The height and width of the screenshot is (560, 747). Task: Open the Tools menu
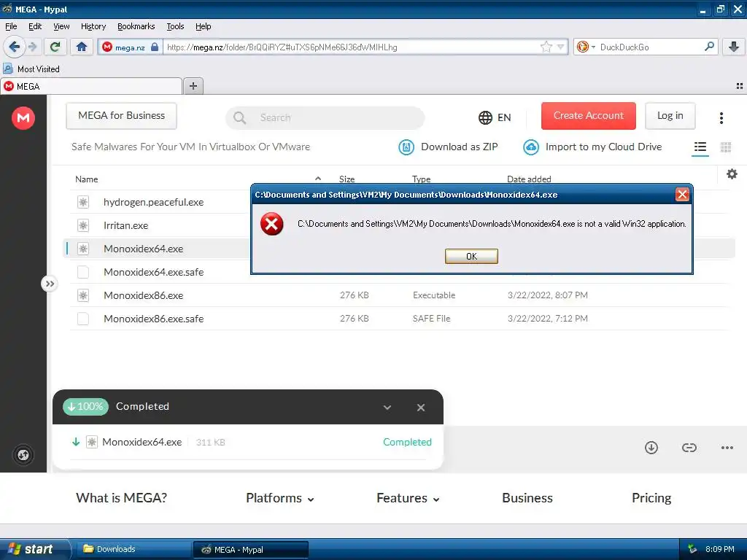click(x=175, y=26)
